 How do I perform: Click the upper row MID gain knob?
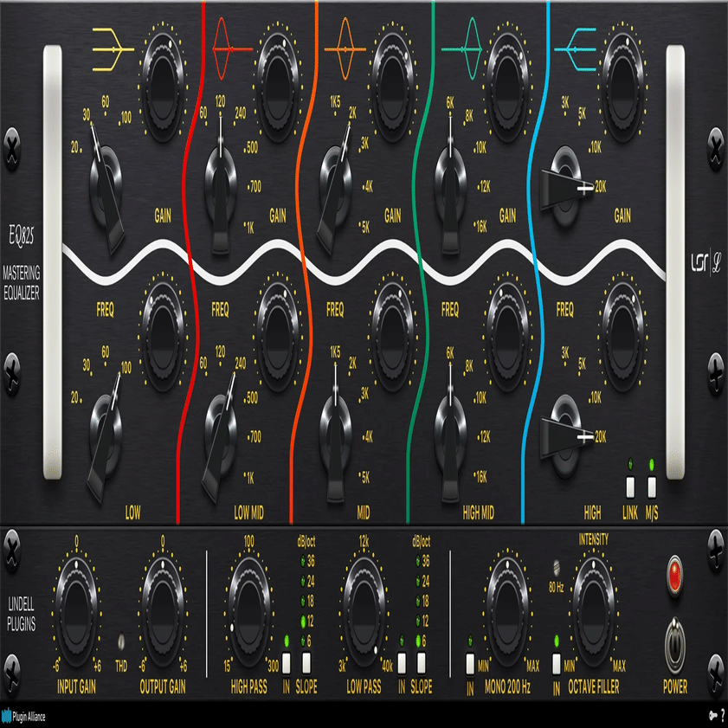click(393, 87)
